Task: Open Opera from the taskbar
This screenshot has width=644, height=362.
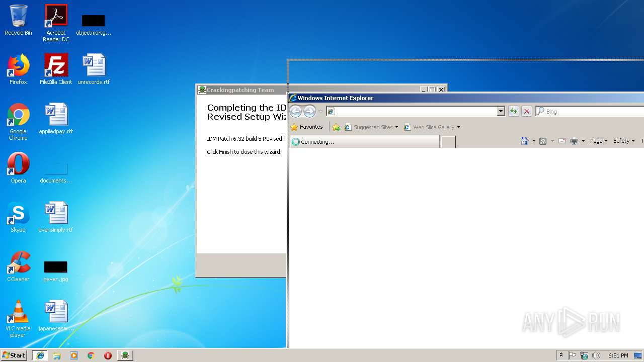Action: (x=108, y=355)
